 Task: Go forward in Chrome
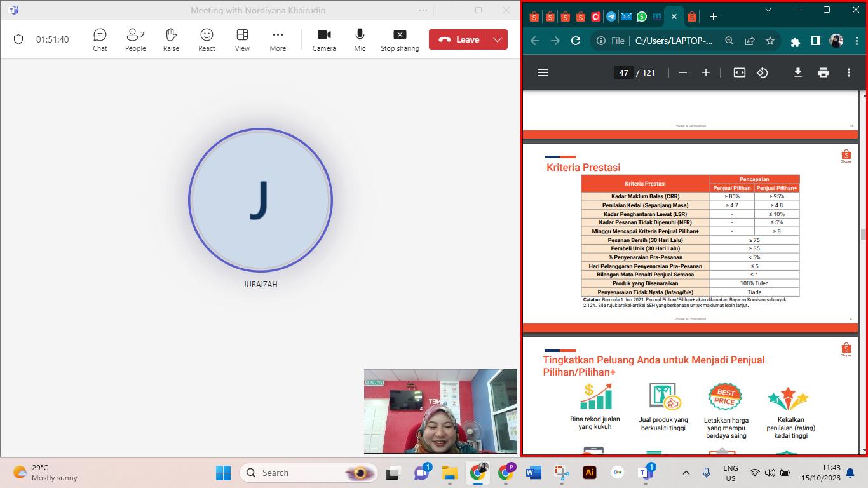coord(555,41)
